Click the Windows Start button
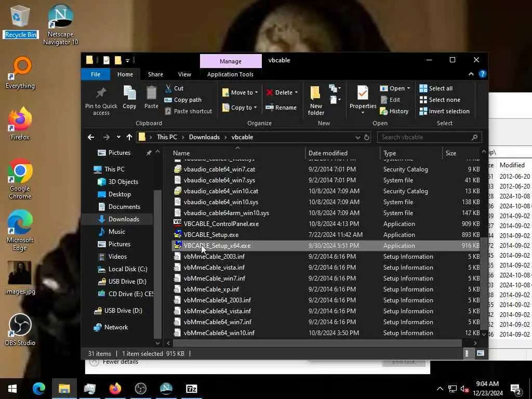The height and width of the screenshot is (399, 532). [12, 389]
